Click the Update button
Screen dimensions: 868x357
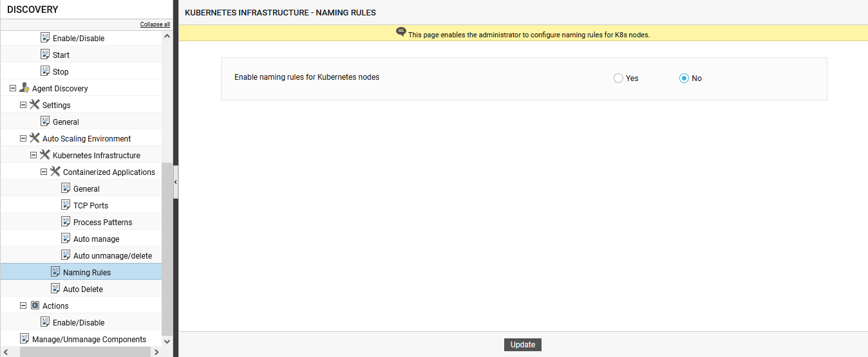(x=523, y=345)
